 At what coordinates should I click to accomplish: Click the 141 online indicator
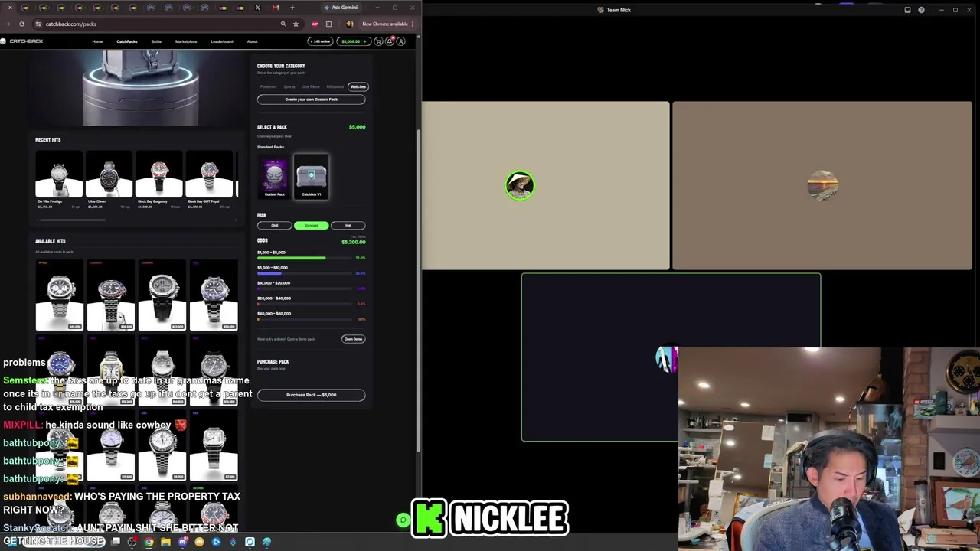(x=320, y=41)
